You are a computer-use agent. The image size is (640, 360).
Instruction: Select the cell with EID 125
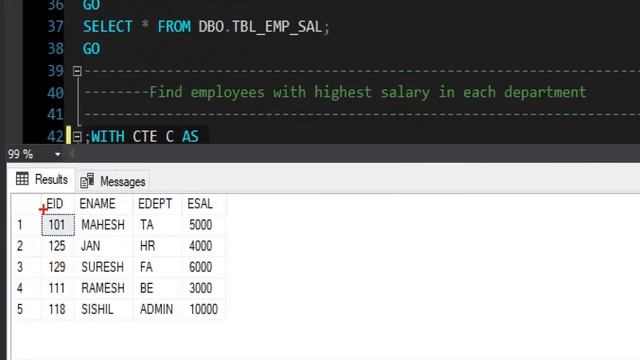58,246
